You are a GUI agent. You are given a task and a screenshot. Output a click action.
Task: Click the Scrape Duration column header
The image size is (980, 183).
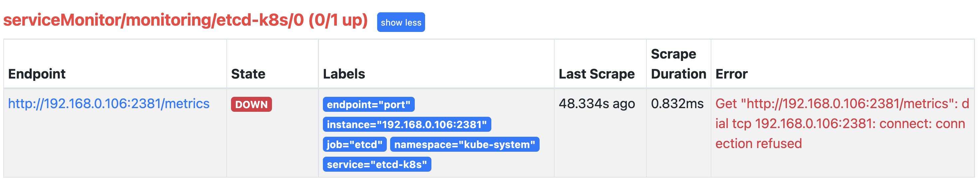[678, 64]
